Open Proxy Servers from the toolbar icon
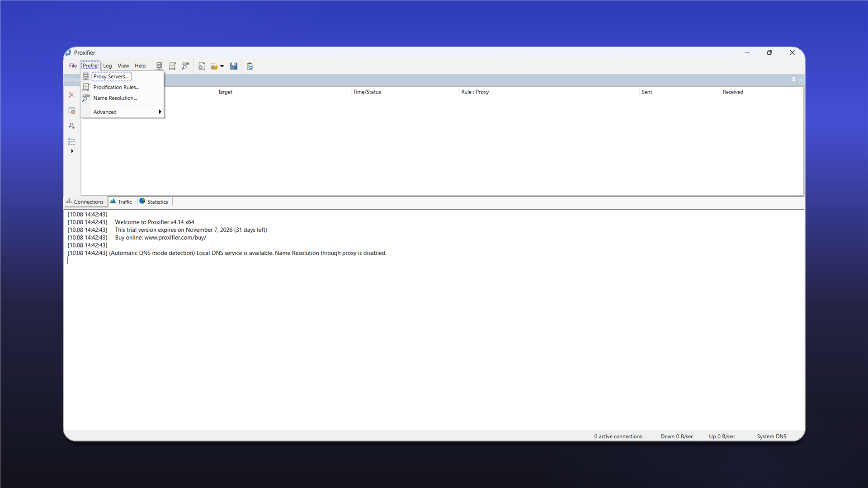Image resolution: width=868 pixels, height=488 pixels. pos(159,66)
